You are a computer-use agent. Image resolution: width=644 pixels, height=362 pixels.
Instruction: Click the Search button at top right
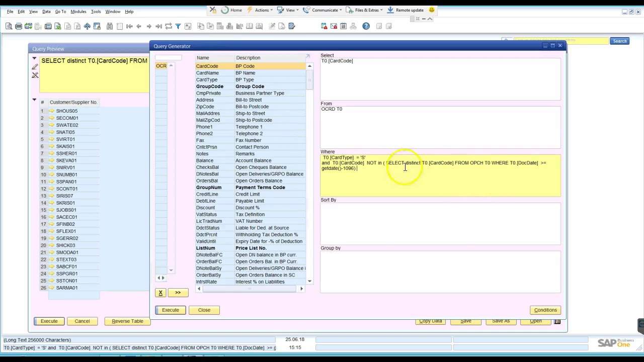619,41
